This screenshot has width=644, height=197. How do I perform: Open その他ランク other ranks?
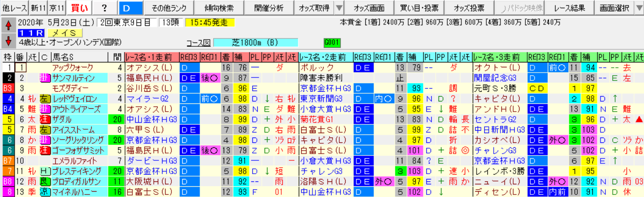pyautogui.click(x=168, y=8)
